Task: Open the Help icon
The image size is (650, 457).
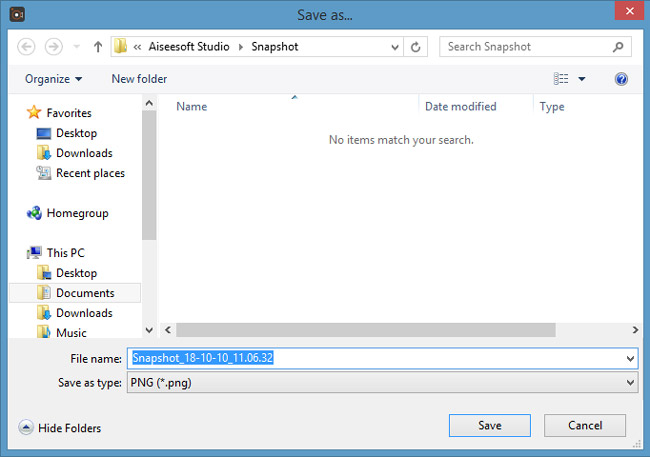Action: tap(621, 79)
